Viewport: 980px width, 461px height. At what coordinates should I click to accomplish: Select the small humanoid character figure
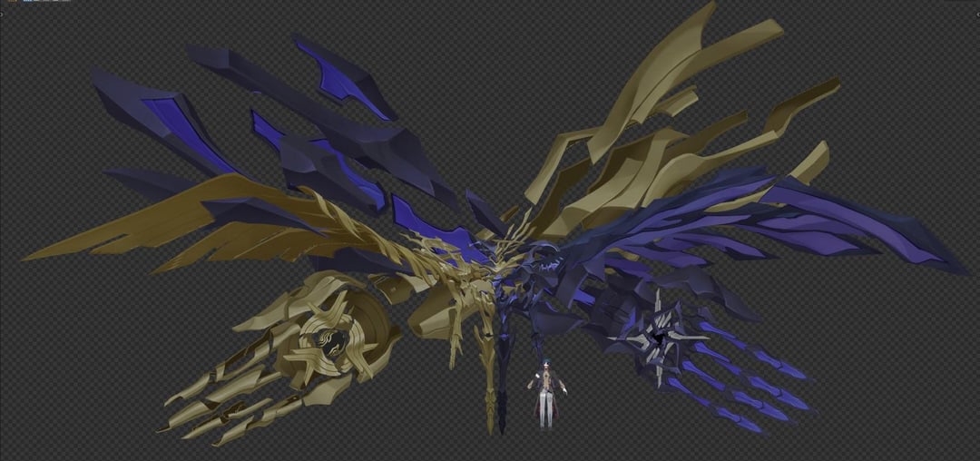tap(547, 392)
